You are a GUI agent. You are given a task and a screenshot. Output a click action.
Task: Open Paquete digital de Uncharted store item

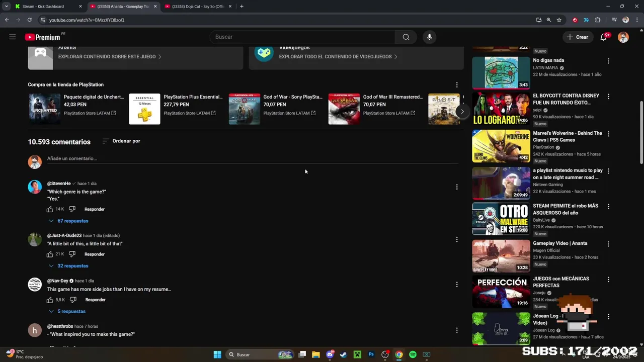tap(76, 109)
